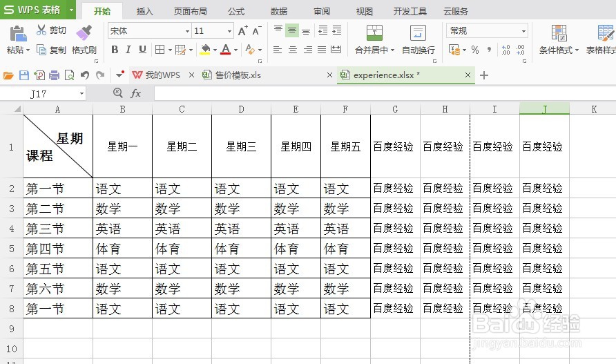
Task: Click increase decimal places icon
Action: point(506,50)
